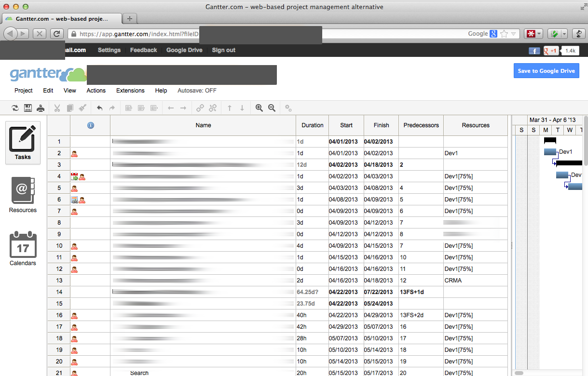This screenshot has width=588, height=376.
Task: Click the note icon in row 6
Action: coord(74,200)
